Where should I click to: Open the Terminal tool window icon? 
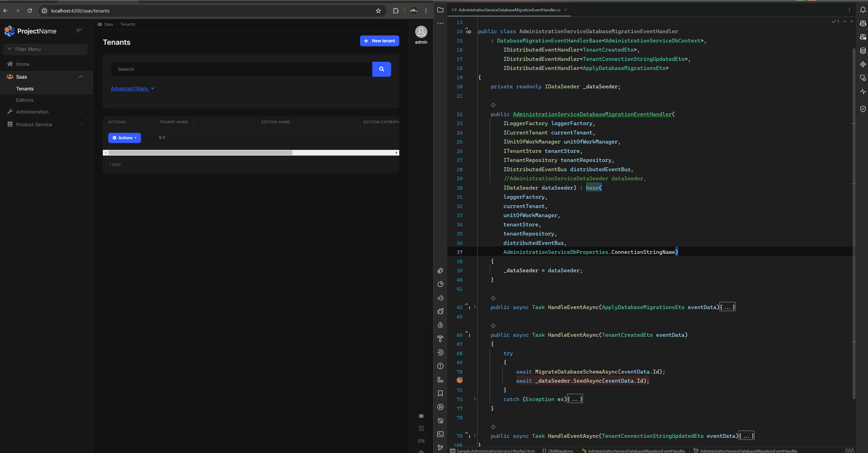(440, 434)
